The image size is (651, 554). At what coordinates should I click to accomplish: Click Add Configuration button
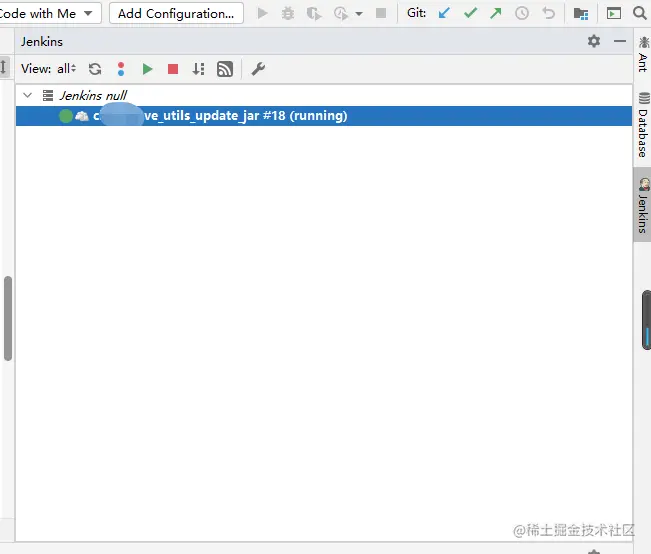176,13
